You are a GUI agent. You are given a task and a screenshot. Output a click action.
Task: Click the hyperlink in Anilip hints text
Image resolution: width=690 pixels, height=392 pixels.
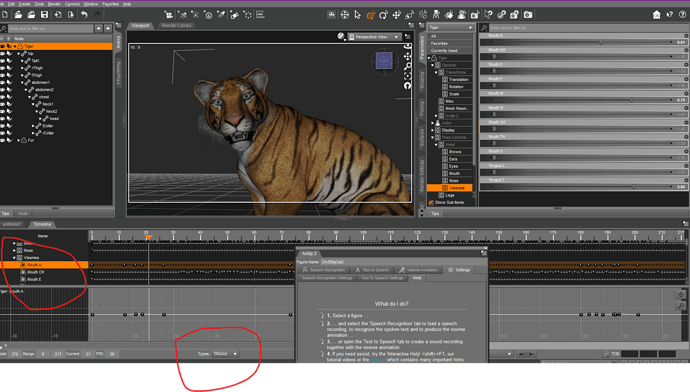(x=378, y=359)
